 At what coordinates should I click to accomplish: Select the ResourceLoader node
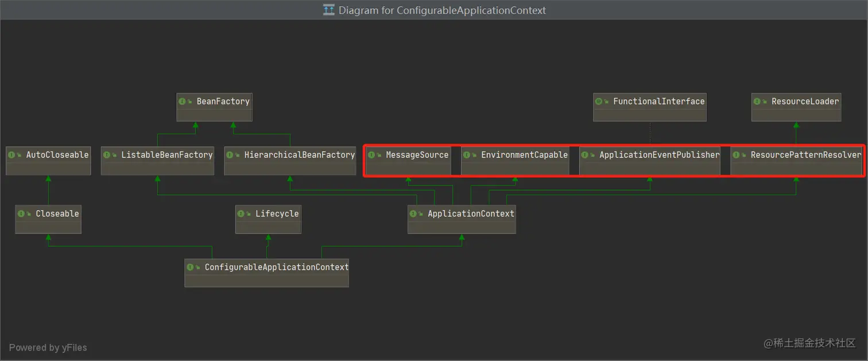tap(796, 107)
